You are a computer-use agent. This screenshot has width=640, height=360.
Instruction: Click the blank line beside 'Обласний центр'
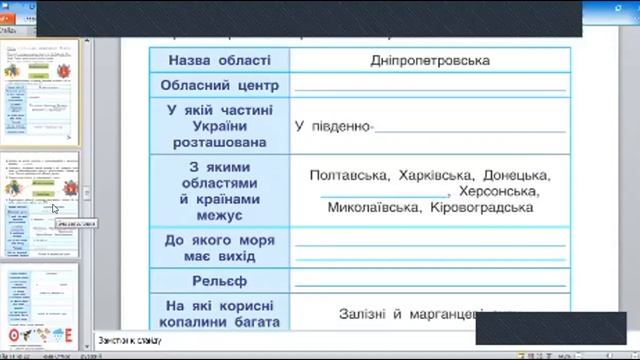click(x=430, y=89)
